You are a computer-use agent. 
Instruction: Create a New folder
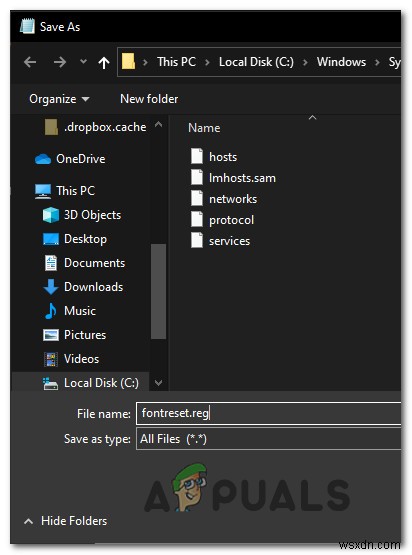(149, 99)
